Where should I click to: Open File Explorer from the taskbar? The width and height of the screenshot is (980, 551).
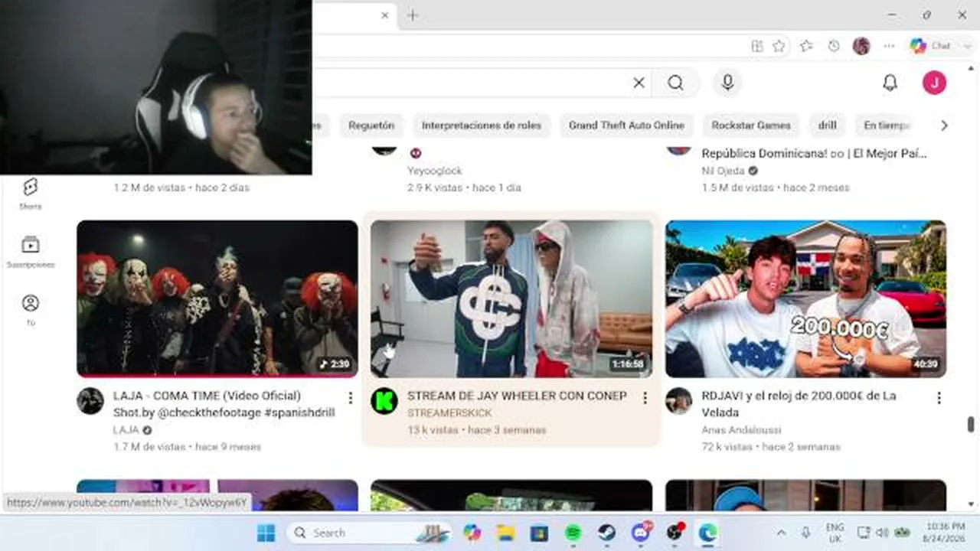(x=505, y=533)
